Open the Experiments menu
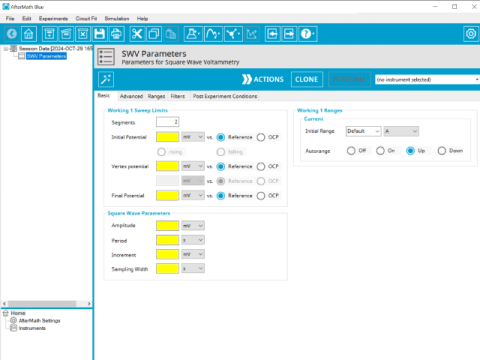 [53, 18]
